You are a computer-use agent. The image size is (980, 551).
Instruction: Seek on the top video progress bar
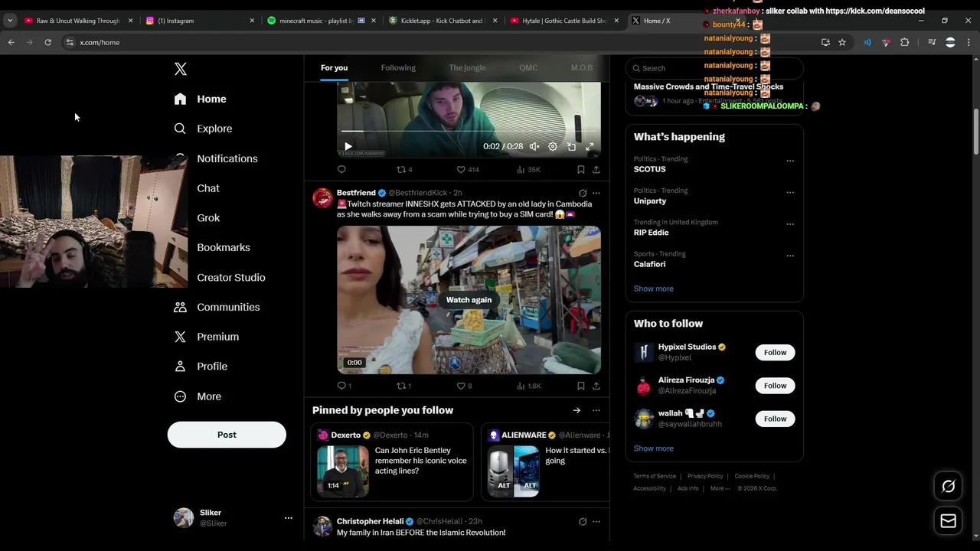(x=469, y=132)
